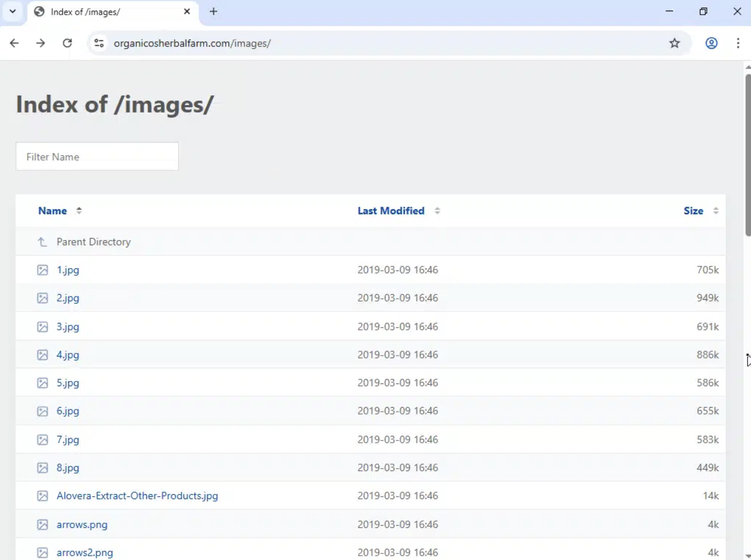Open the 1.jpg file link

click(68, 270)
